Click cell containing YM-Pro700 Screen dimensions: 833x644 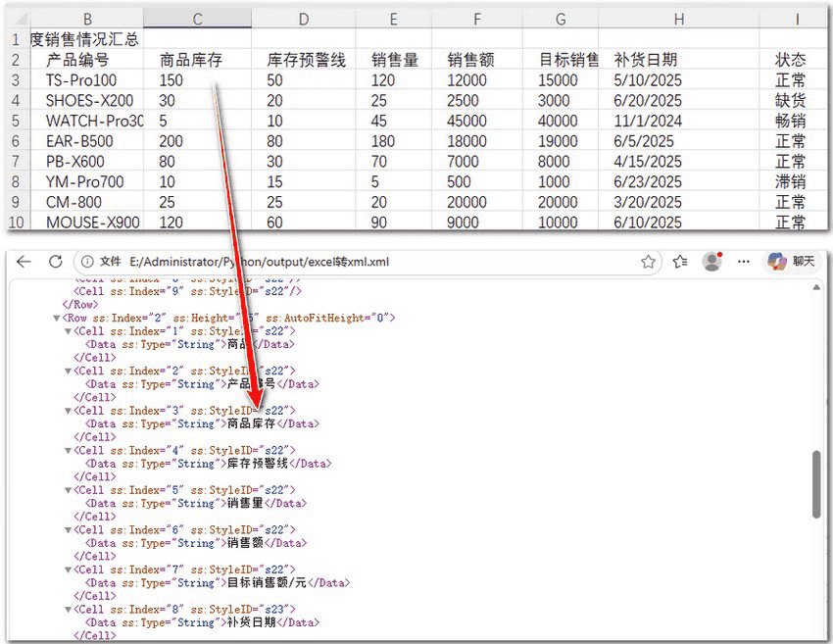[86, 181]
